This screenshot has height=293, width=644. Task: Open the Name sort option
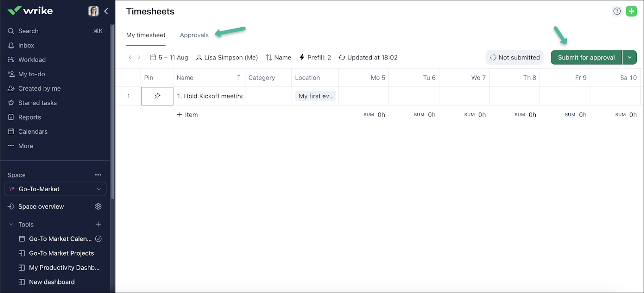pos(278,57)
